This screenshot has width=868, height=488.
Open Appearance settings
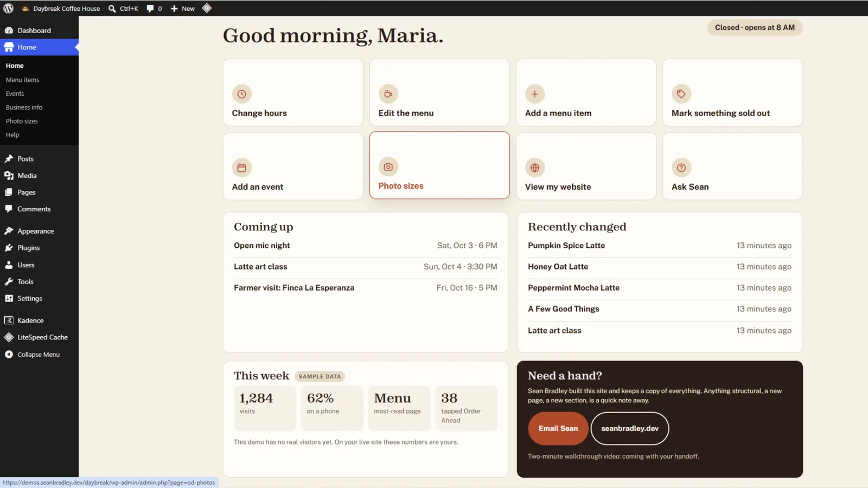click(39, 231)
